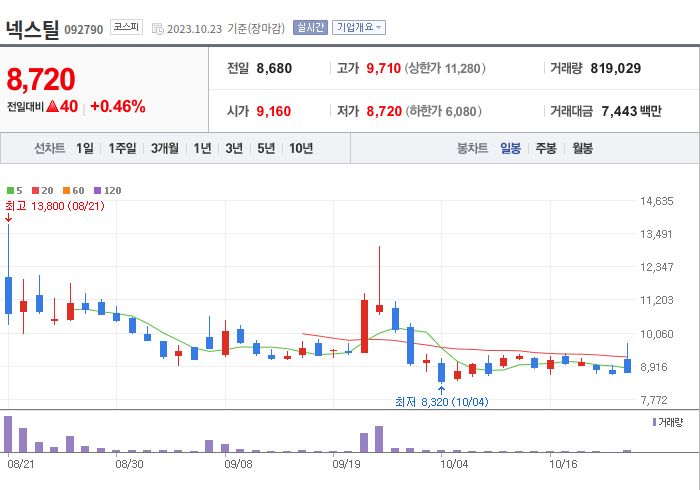The image size is (700, 490).
Task: Click the calendar icon beside 2023.10.23
Action: coord(158,29)
